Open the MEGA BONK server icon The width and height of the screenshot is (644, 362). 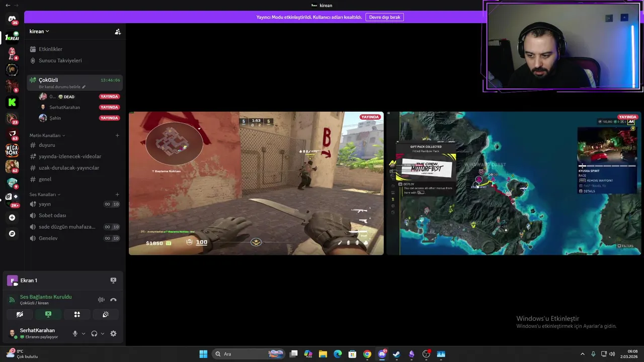click(12, 150)
